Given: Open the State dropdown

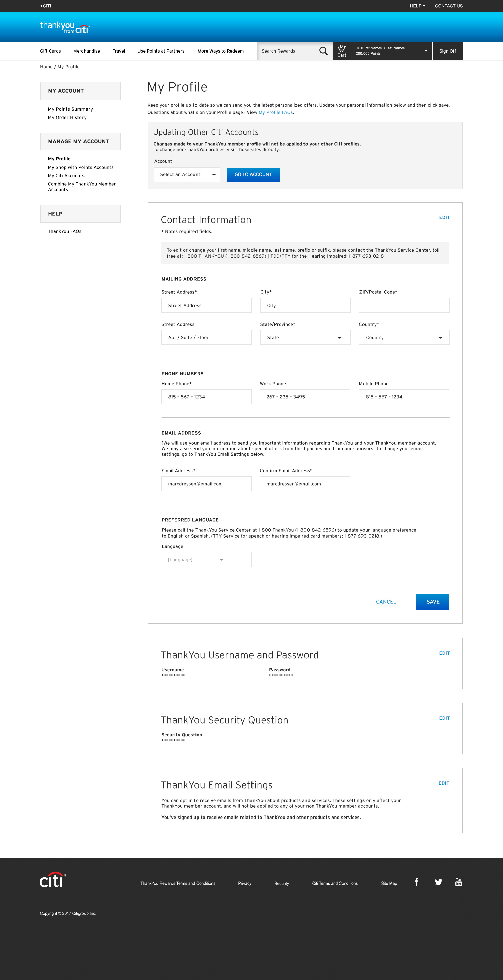Looking at the screenshot, I should [305, 337].
